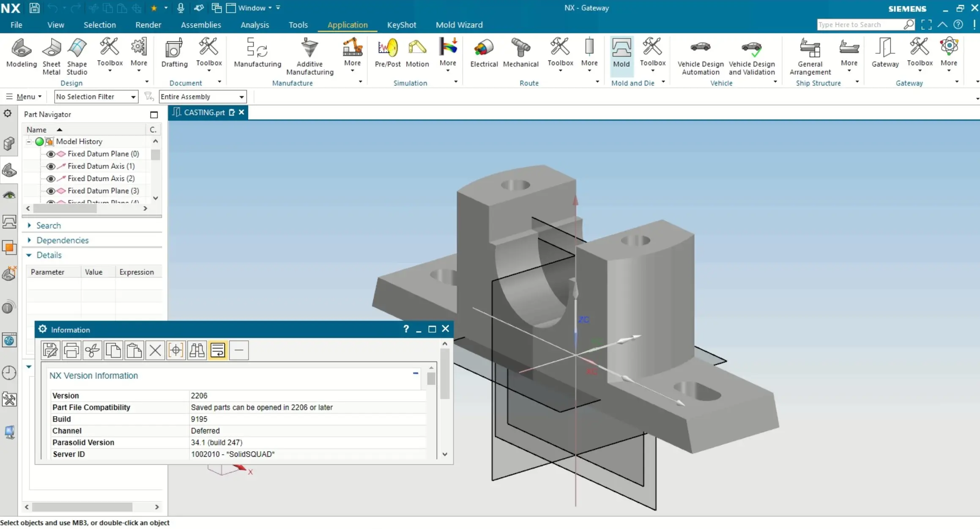Toggle Model History green status checkbox
980x529 pixels.
(39, 142)
